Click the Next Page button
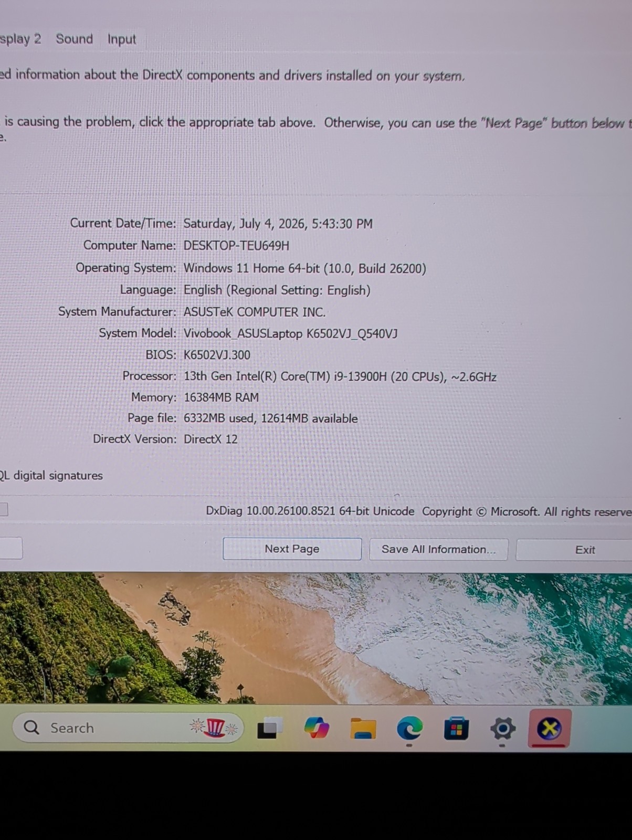The image size is (632, 840). point(292,549)
